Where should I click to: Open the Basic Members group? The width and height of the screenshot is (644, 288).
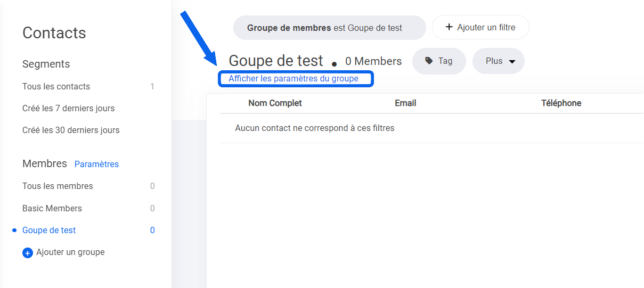[52, 208]
